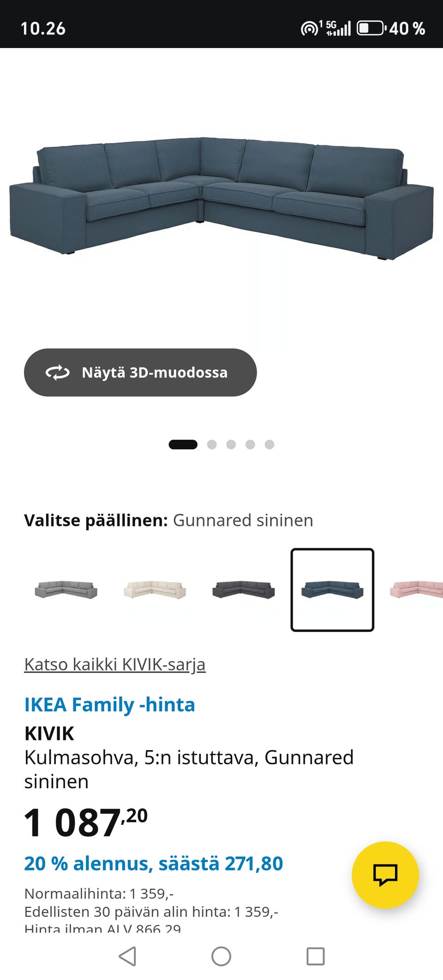Tap the hotspot icon in status bar
Image resolution: width=443 pixels, height=980 pixels.
pos(311,28)
